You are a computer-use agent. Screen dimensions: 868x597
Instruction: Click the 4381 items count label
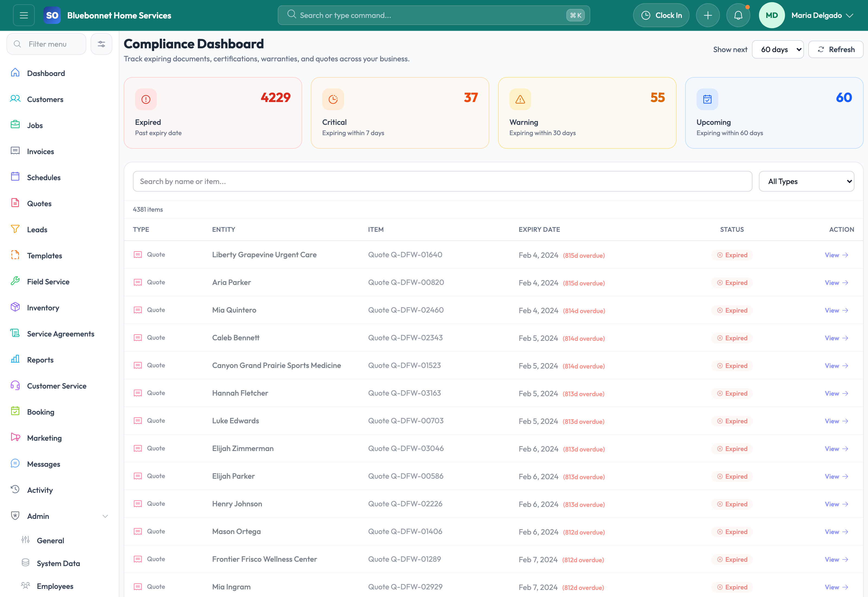[x=148, y=209]
